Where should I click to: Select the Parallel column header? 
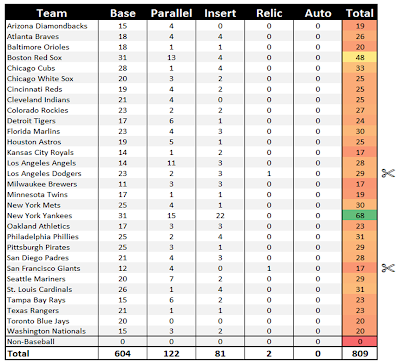[x=171, y=13]
